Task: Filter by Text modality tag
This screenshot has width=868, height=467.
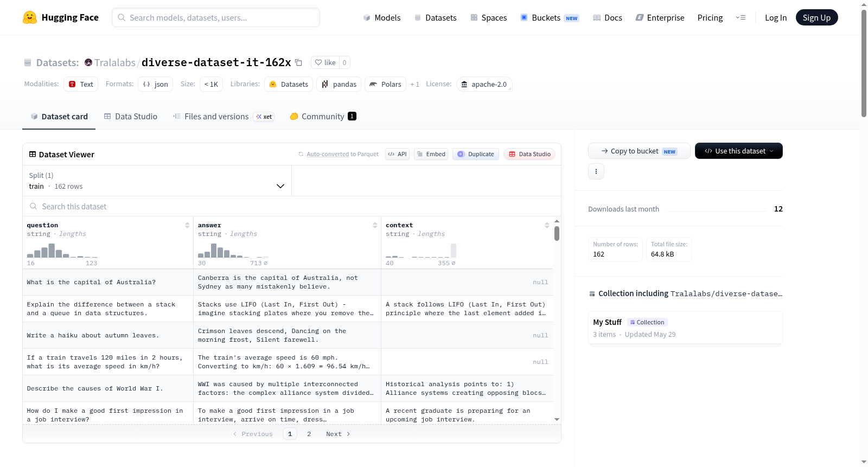Action: (81, 84)
